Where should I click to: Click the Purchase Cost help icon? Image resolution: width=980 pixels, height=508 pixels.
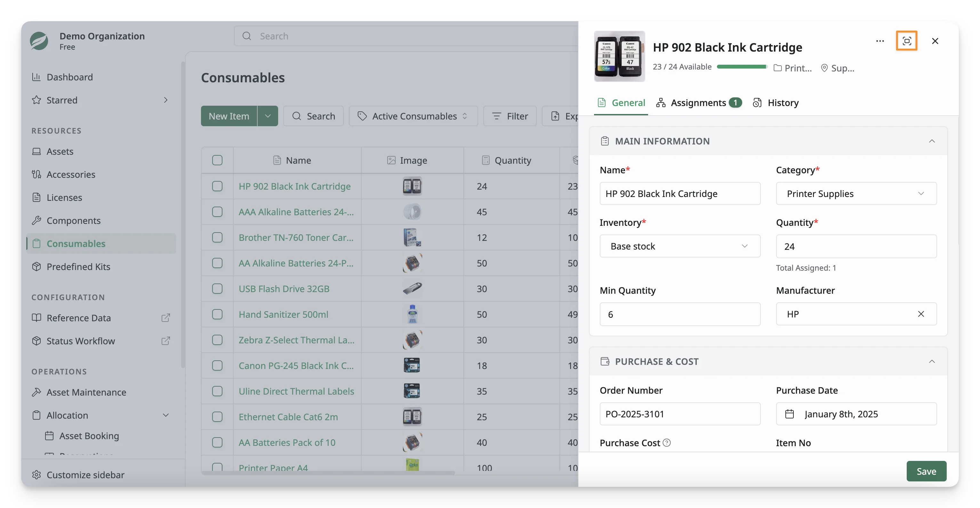pos(667,443)
